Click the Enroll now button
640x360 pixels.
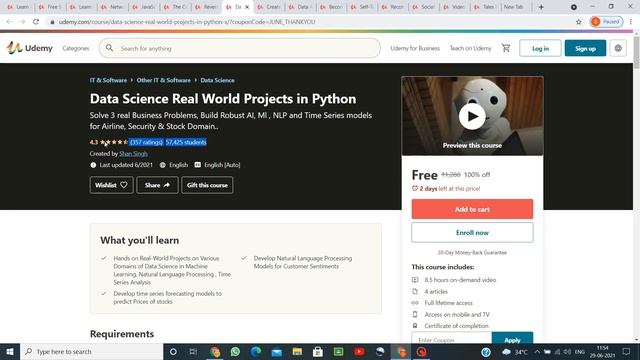pyautogui.click(x=472, y=232)
